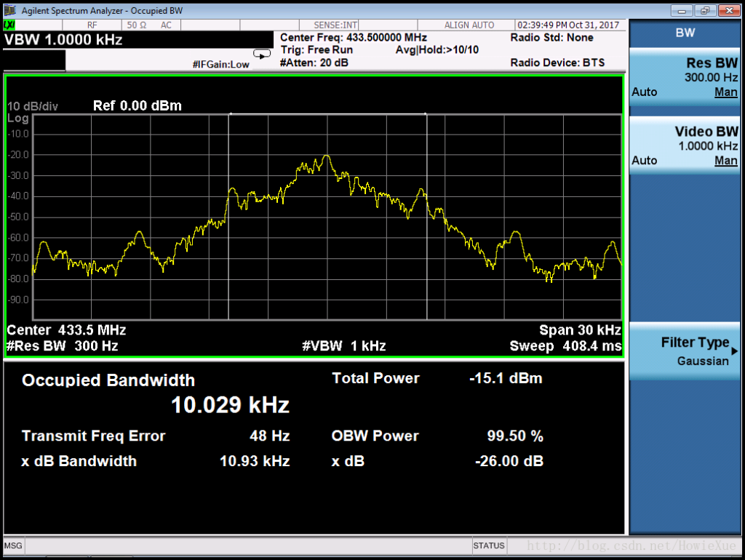Click the RF input indicator
745x560 pixels.
92,25
